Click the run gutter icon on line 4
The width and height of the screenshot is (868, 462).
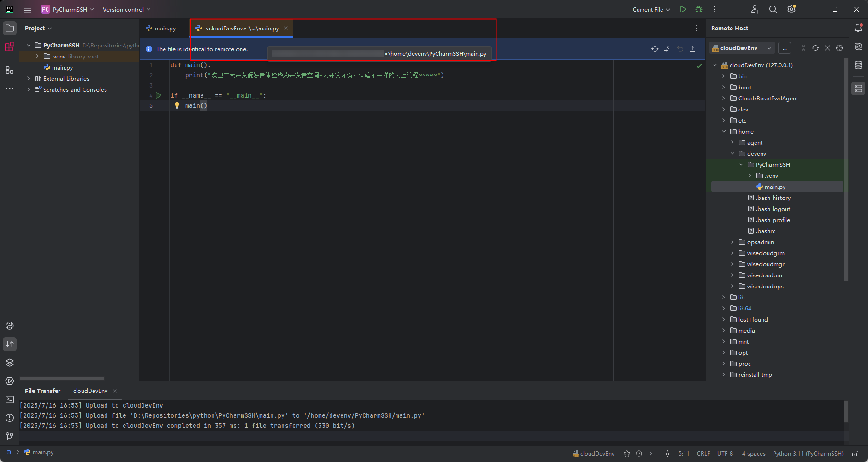click(x=159, y=95)
